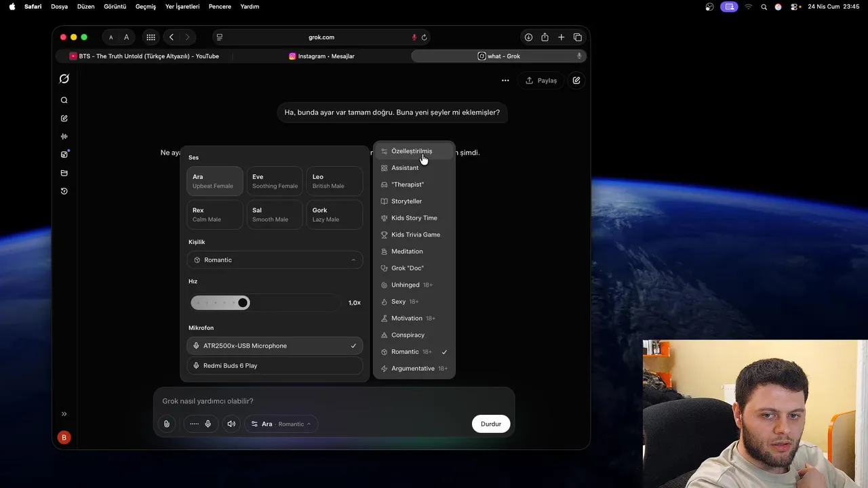Viewport: 868px width, 488px height.
Task: Switch to the BTS The Truth Untold YouTube tab
Action: tap(144, 56)
